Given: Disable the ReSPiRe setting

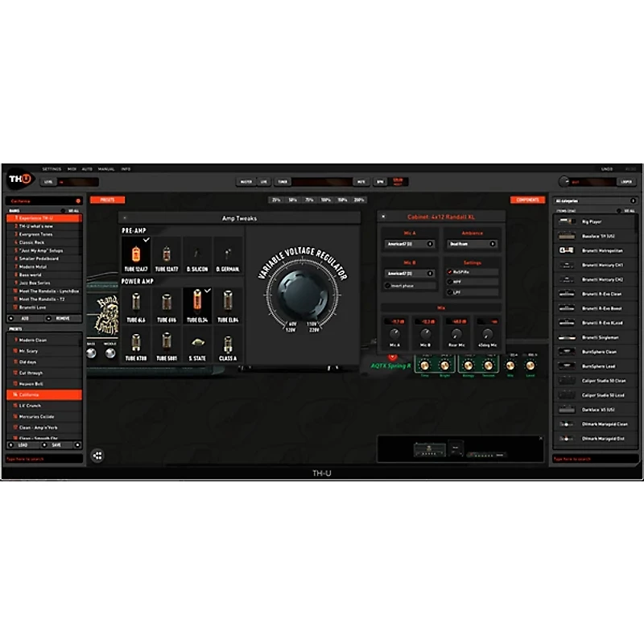Looking at the screenshot, I should [450, 272].
